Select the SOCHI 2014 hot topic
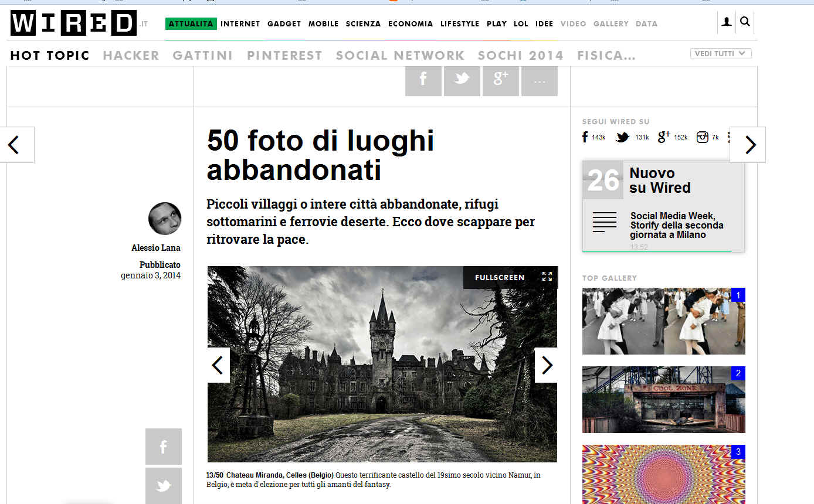The image size is (814, 504). pos(521,56)
